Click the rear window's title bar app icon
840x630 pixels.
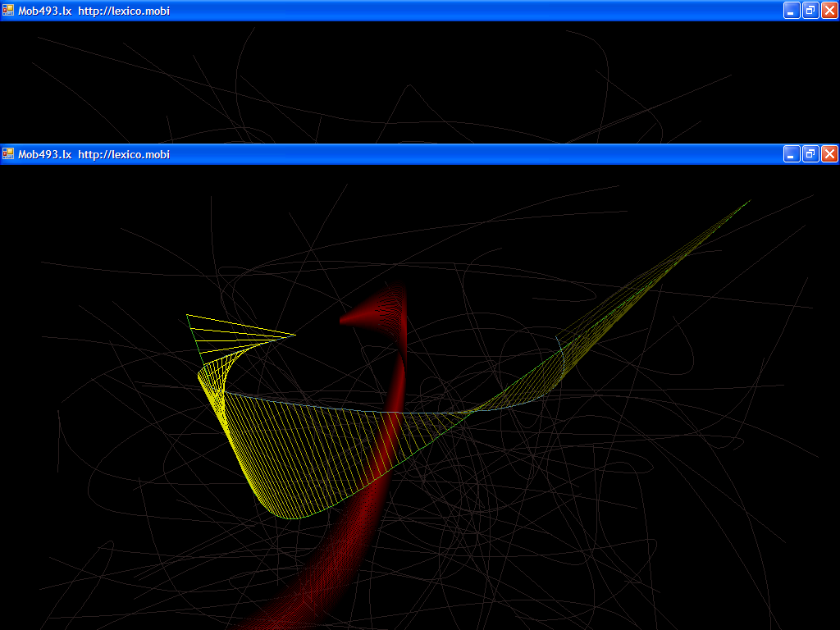(8, 11)
